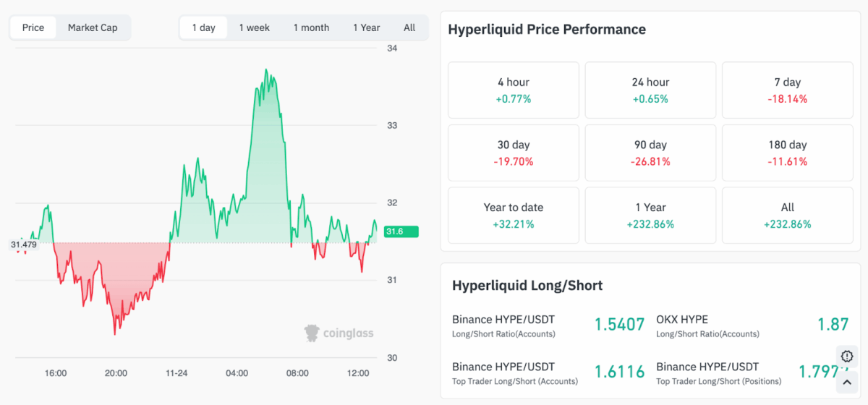The image size is (868, 405).
Task: Click the Hyperliquid Price Performance heading
Action: pyautogui.click(x=547, y=30)
